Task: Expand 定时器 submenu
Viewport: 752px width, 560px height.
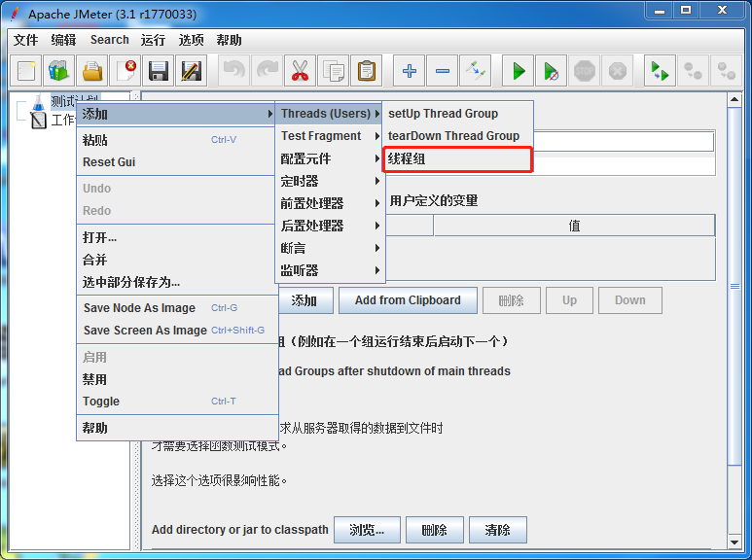Action: [x=330, y=181]
